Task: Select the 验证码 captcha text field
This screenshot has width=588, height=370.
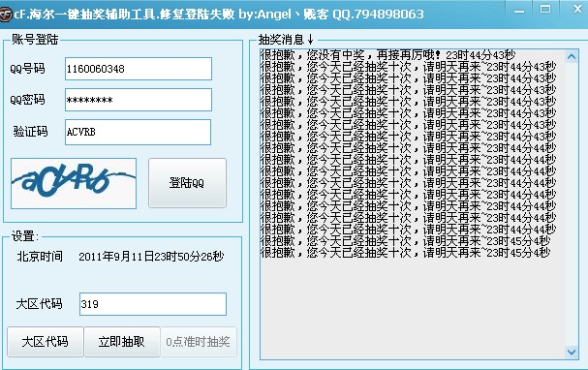Action: click(x=138, y=132)
